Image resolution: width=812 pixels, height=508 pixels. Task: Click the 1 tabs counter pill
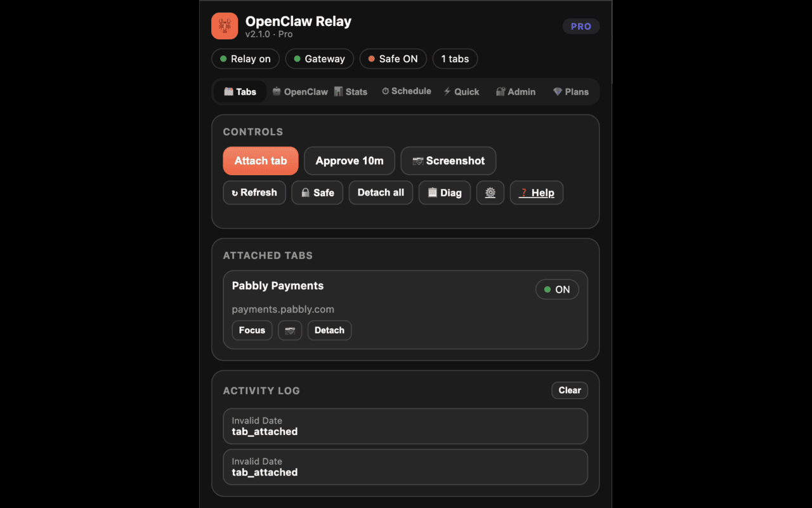455,59
